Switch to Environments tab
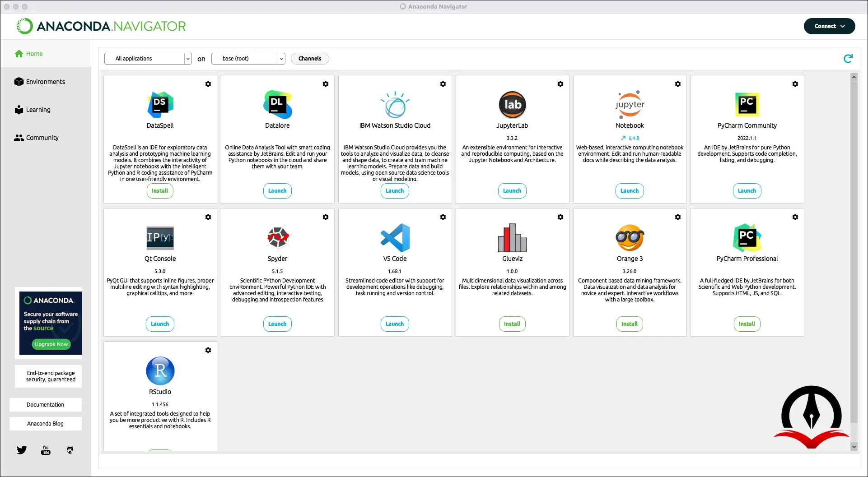 [x=45, y=82]
